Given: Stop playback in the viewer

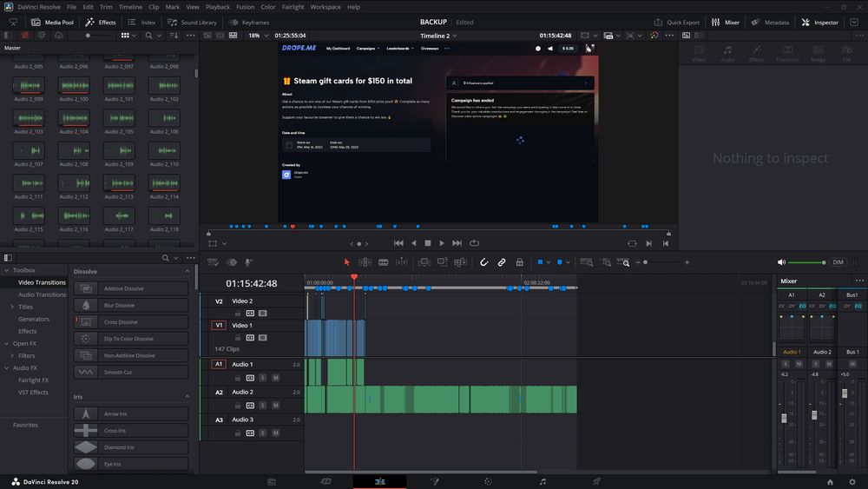Looking at the screenshot, I should pyautogui.click(x=427, y=243).
